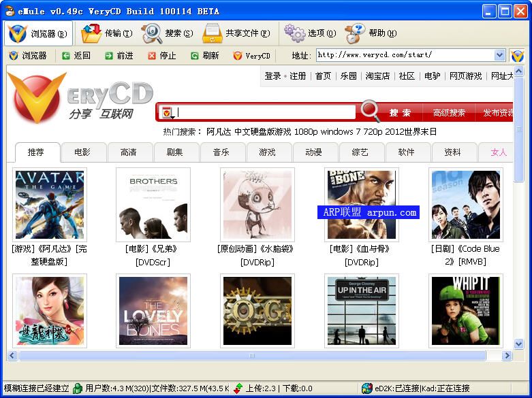Search hot keyword 阿凡达
The height and width of the screenshot is (398, 532).
click(219, 131)
